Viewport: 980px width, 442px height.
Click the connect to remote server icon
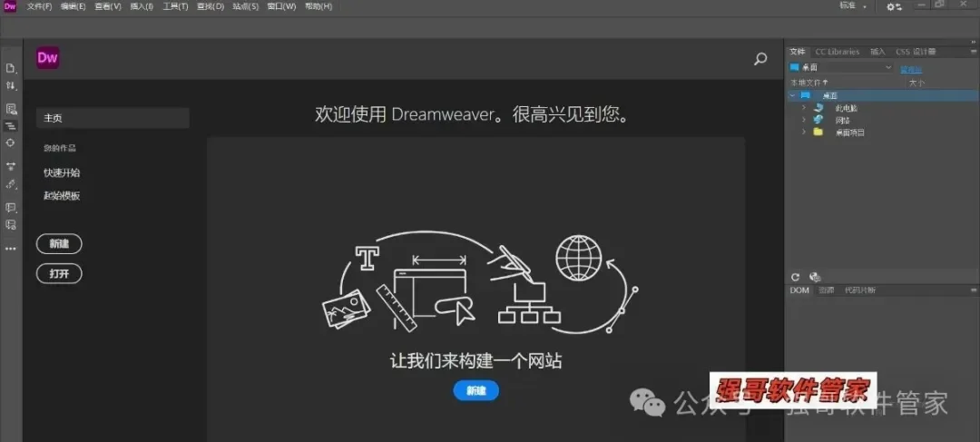[814, 277]
